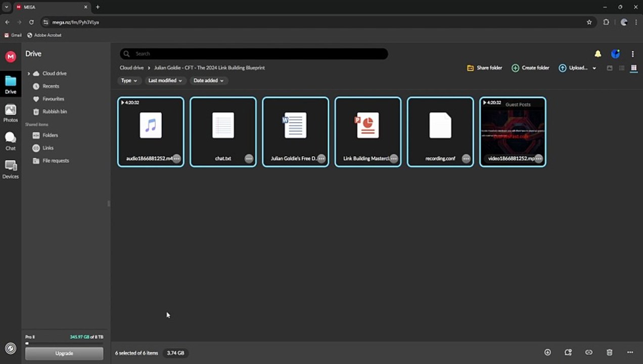Click the storage usage bar
Screen dimensions: 643x364
click(64, 343)
